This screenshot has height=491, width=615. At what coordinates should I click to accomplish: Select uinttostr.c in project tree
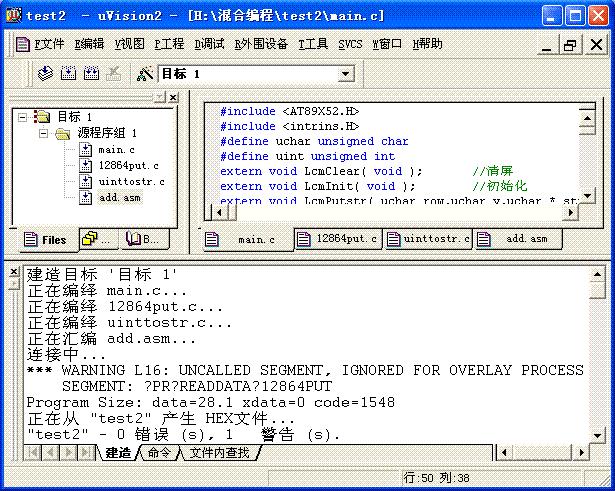coord(131,182)
